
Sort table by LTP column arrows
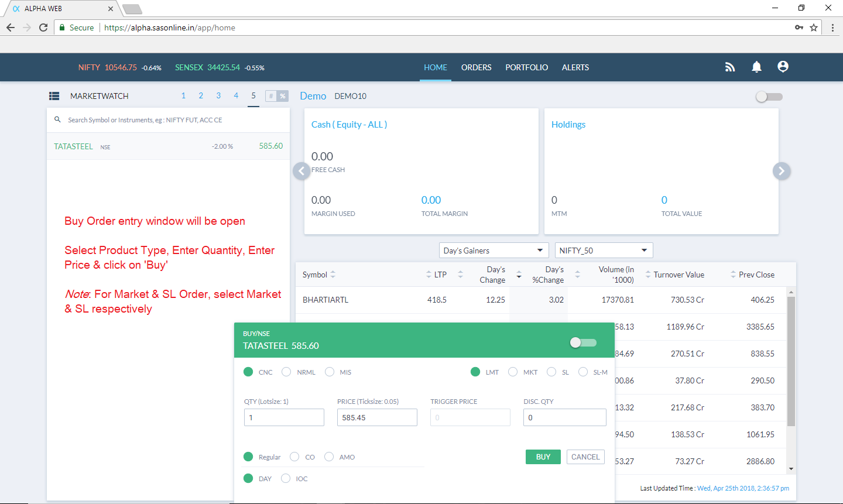coord(429,275)
